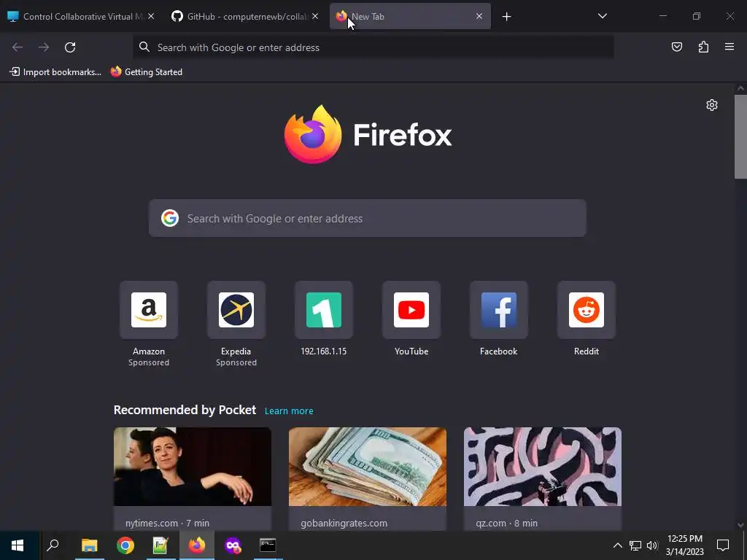Close the Control Collaborative Virtual tab
The height and width of the screenshot is (560, 747).
click(x=150, y=16)
